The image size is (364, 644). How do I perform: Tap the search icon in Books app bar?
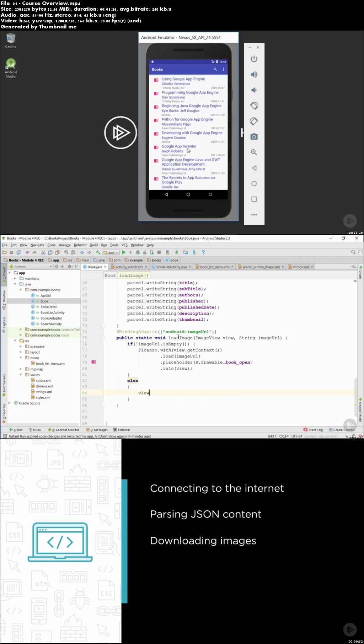215,69
